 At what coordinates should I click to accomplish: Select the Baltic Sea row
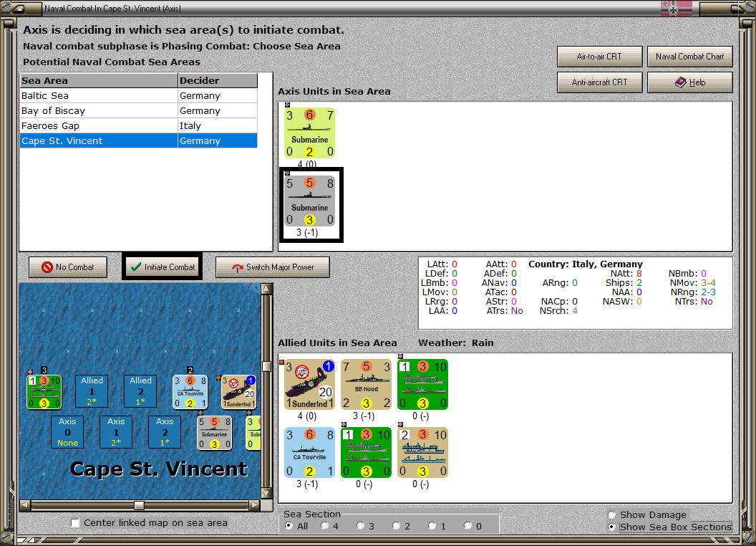pyautogui.click(x=138, y=95)
